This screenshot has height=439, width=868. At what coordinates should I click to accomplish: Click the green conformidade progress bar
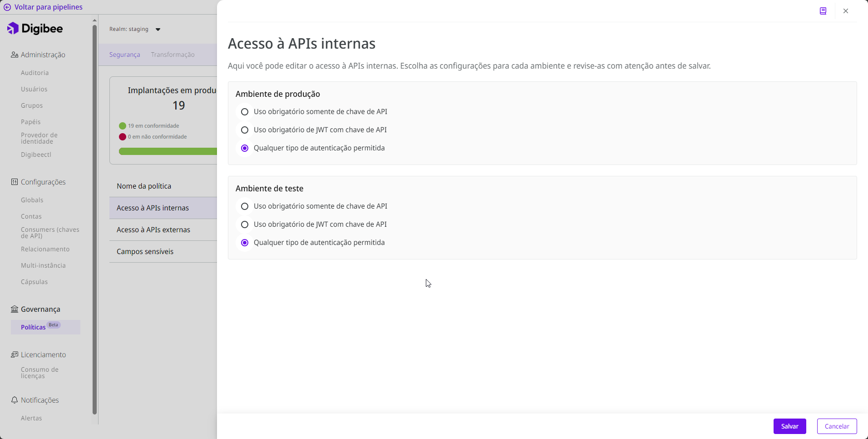coord(168,151)
